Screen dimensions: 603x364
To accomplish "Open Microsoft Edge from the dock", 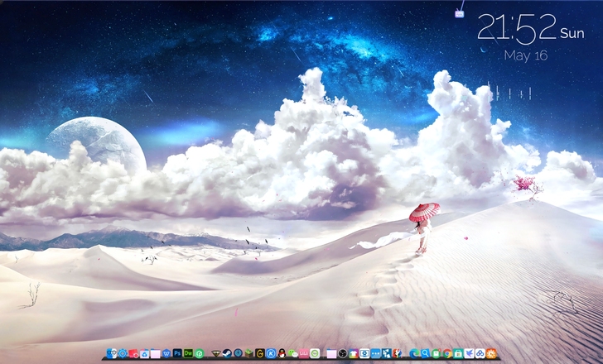I will 414,353.
